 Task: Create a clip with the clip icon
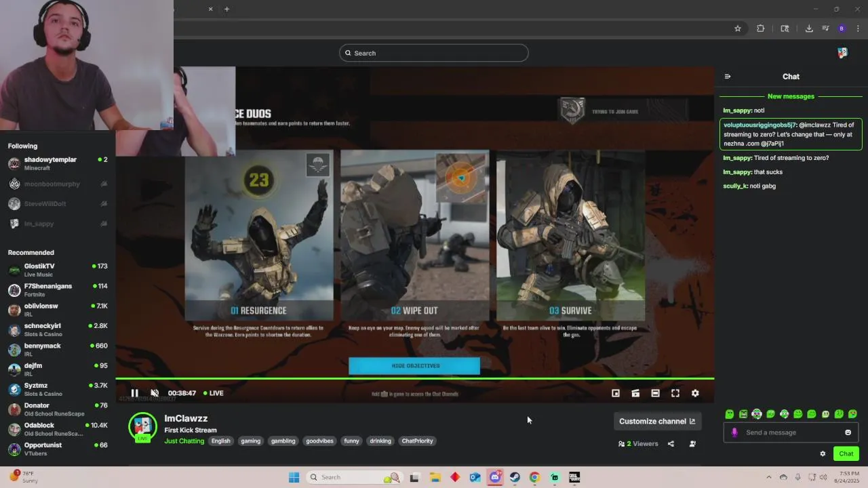[635, 393]
